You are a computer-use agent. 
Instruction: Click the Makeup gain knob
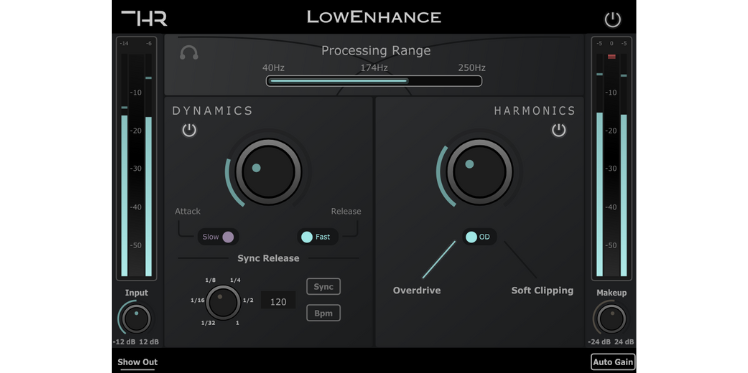click(x=611, y=319)
